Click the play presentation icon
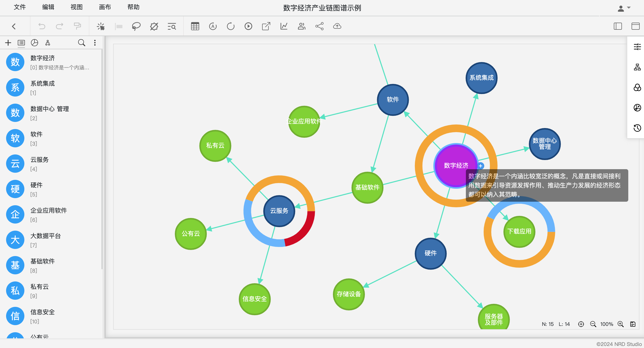The image size is (644, 348). (248, 26)
